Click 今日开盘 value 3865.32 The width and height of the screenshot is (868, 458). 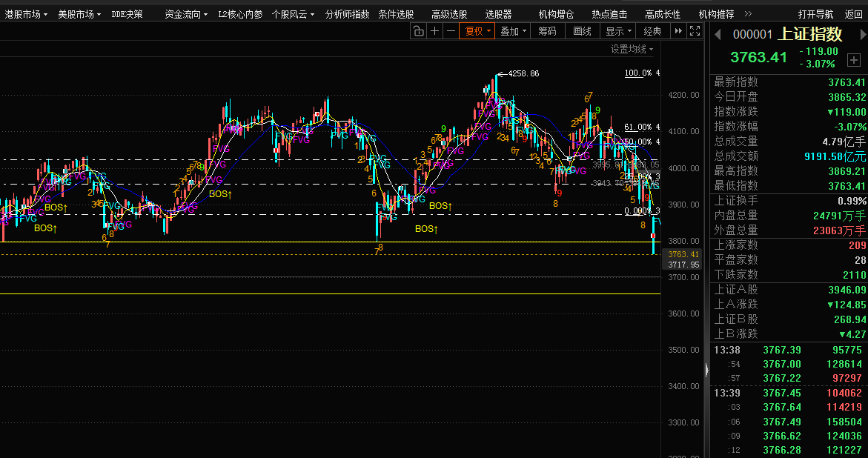coord(847,97)
